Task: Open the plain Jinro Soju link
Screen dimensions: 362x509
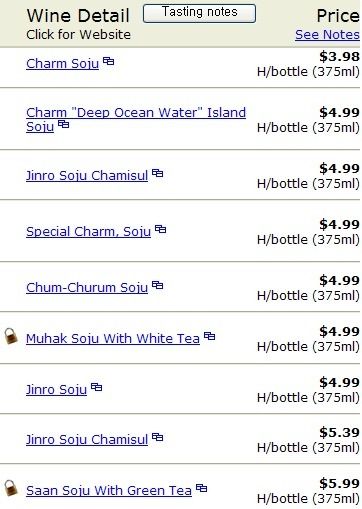Action: (x=57, y=389)
